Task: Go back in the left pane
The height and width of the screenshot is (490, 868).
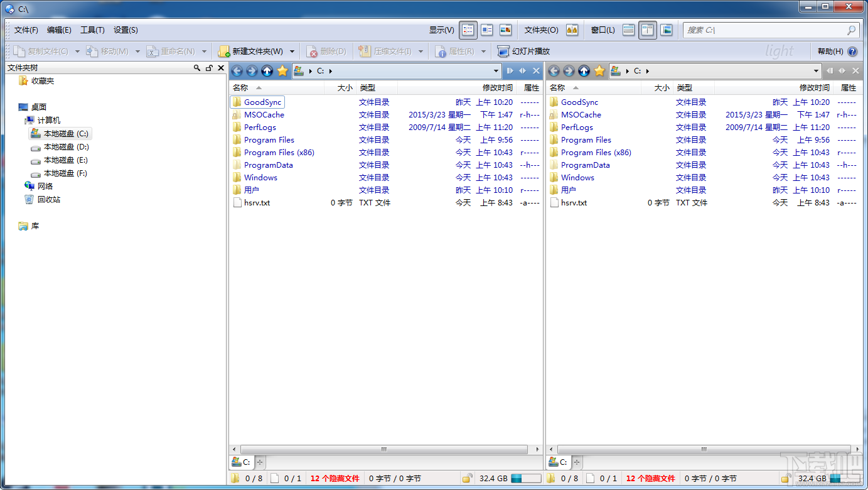Action: click(237, 71)
